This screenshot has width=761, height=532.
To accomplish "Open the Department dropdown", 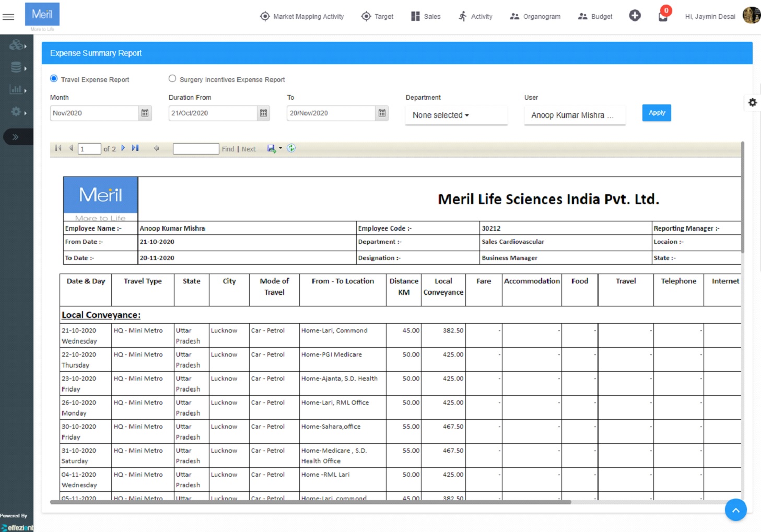I will pos(456,115).
